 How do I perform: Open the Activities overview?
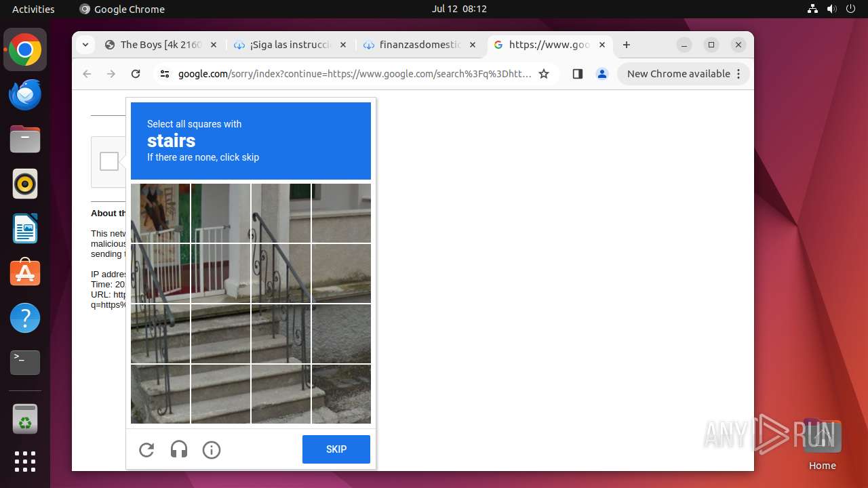(33, 9)
